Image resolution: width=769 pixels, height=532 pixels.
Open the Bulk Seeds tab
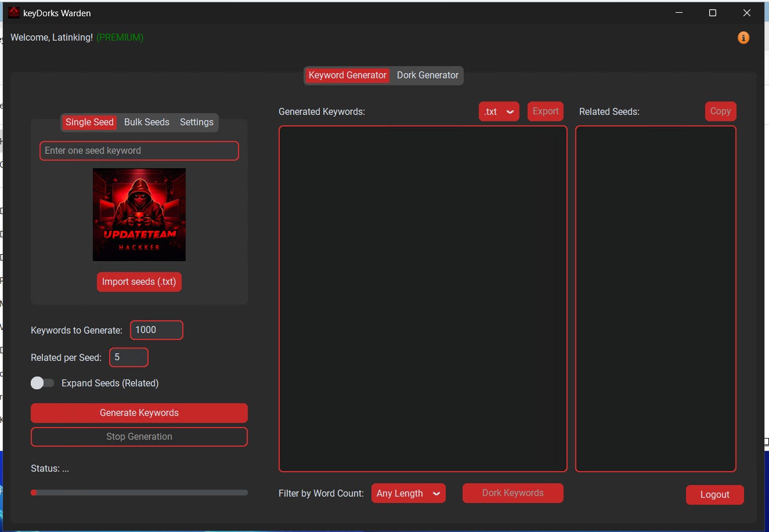(147, 122)
